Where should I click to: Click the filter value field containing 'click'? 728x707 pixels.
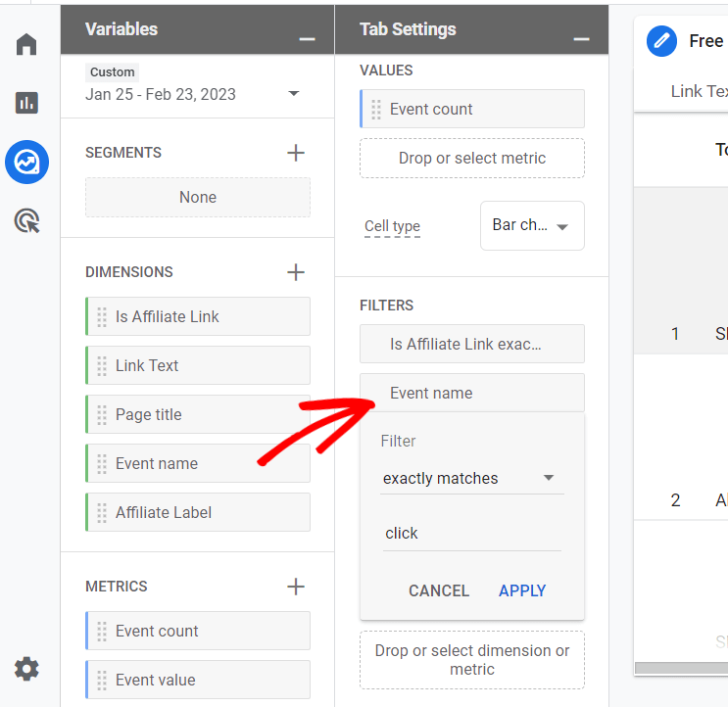[471, 534]
